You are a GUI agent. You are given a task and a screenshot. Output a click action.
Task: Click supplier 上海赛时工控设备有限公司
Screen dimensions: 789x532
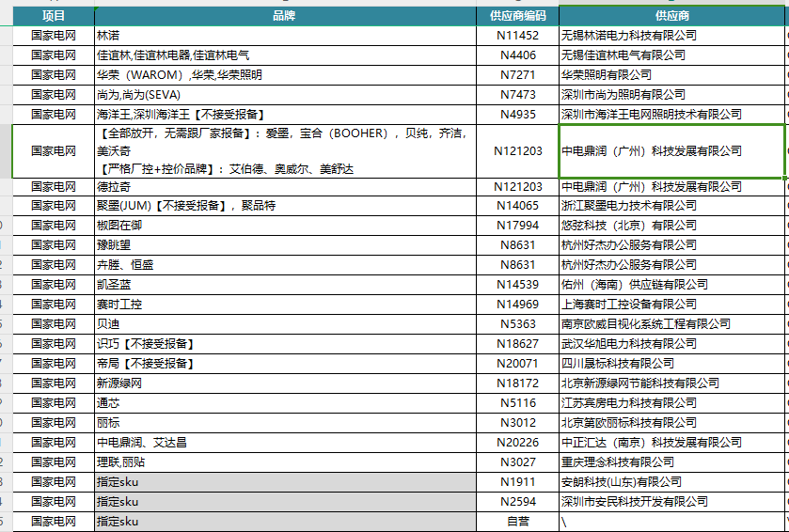[x=671, y=305]
